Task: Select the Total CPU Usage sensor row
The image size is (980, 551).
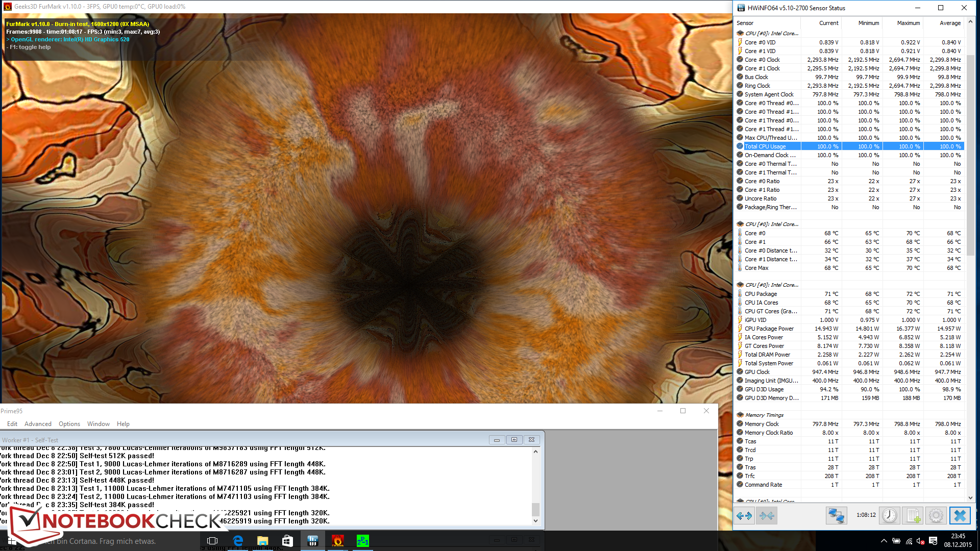Action: point(766,146)
